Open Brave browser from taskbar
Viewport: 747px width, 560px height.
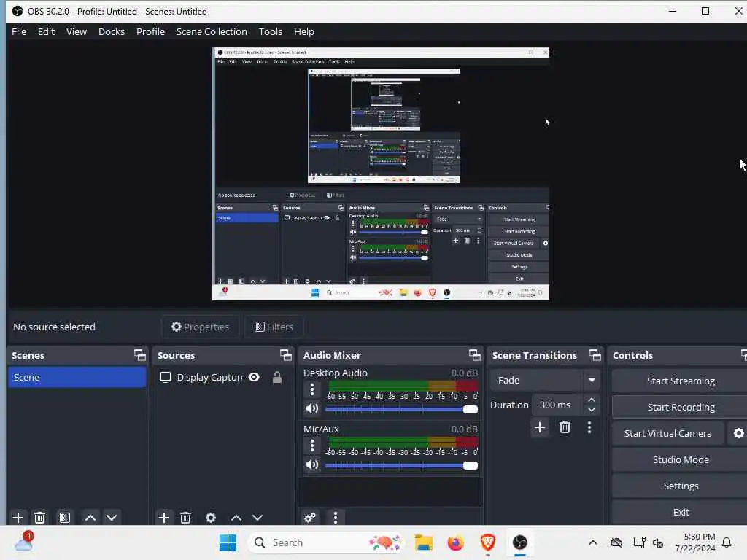point(487,542)
